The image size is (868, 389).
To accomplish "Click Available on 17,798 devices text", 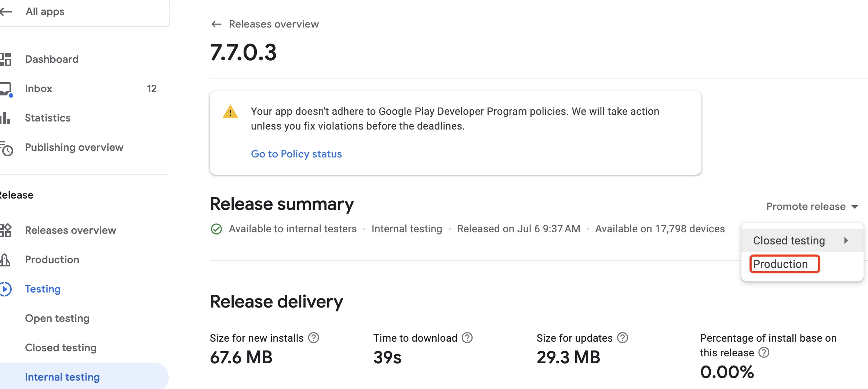I will tap(660, 229).
